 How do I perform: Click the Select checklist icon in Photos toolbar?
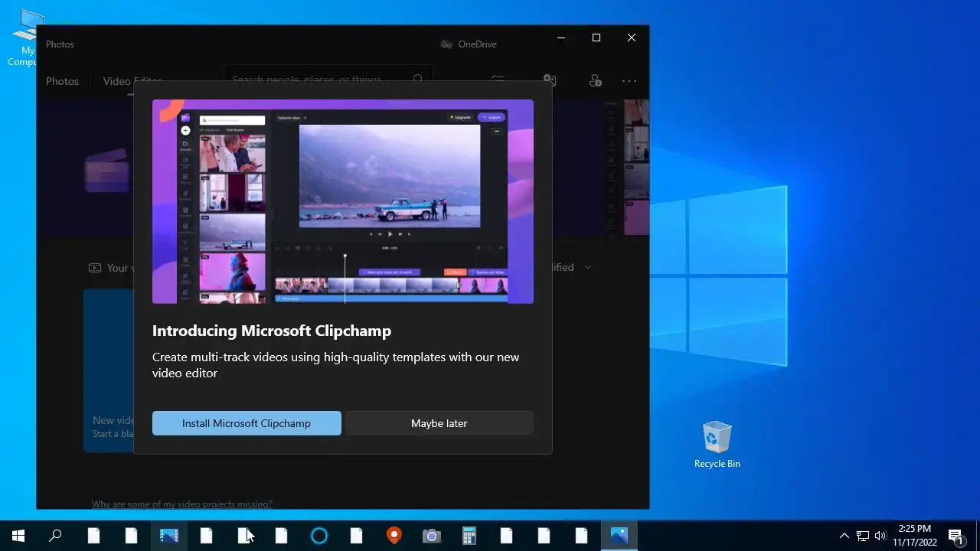tap(498, 80)
